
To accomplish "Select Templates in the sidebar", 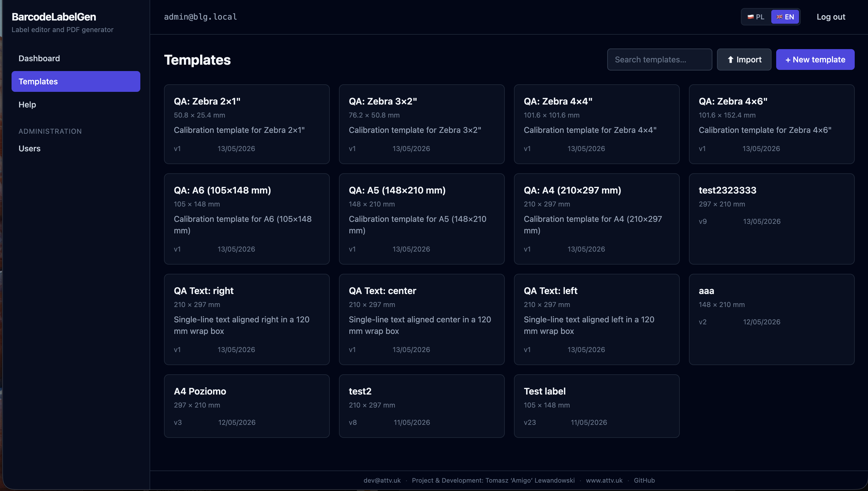I will click(x=76, y=81).
